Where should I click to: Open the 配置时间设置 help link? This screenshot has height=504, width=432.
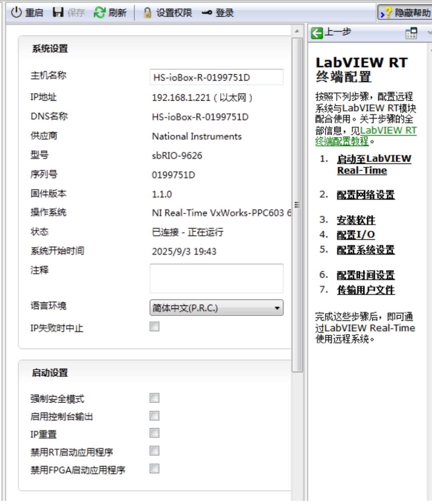click(366, 275)
